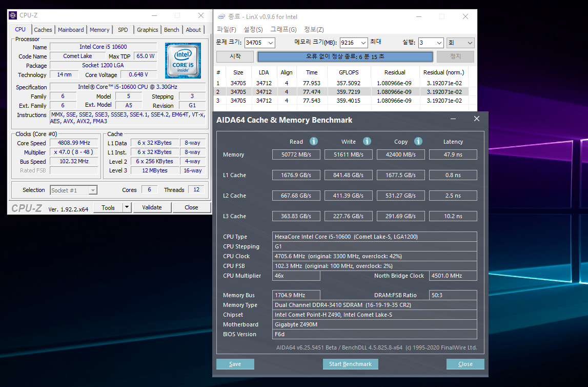The height and width of the screenshot is (387, 588).
Task: Open the 회 unit dropdown in LinX
Action: 460,43
